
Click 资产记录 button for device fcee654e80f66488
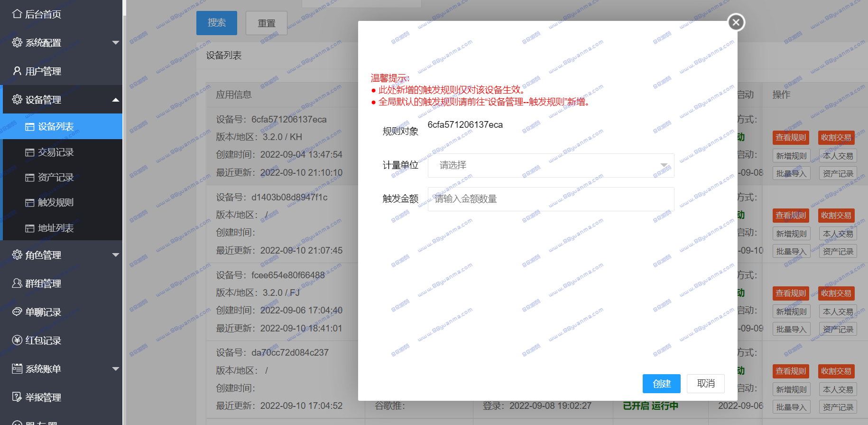point(838,329)
